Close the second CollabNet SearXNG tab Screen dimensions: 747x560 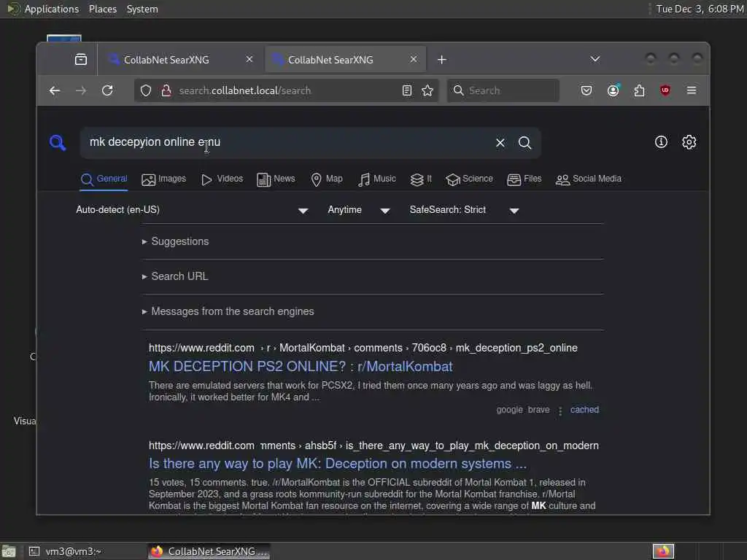(414, 59)
